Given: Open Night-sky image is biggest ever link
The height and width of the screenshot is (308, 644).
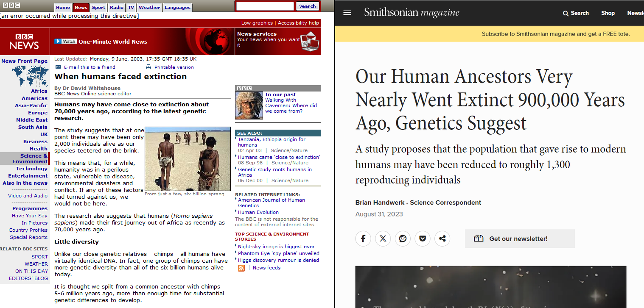Looking at the screenshot, I should (x=276, y=247).
